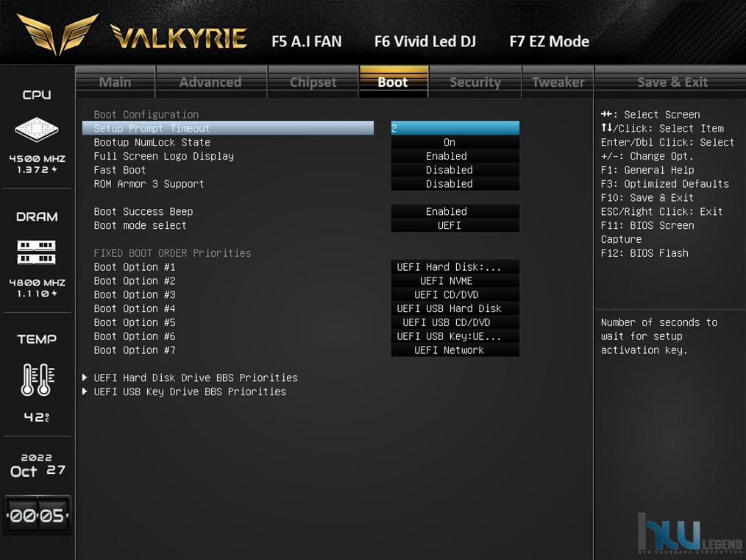This screenshot has height=560, width=746.
Task: Click the F3: Optimized Defaults help line
Action: coord(664,184)
